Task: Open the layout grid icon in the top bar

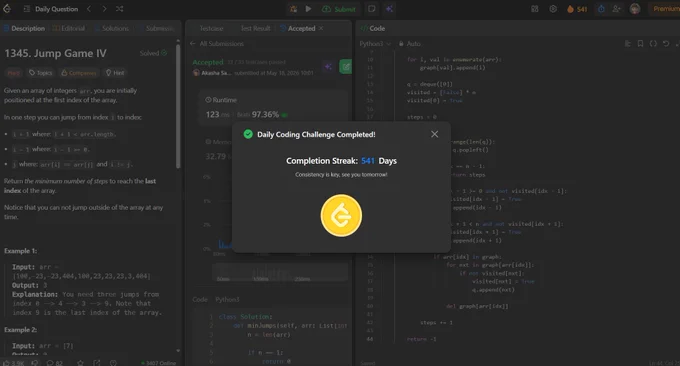Action: point(535,9)
